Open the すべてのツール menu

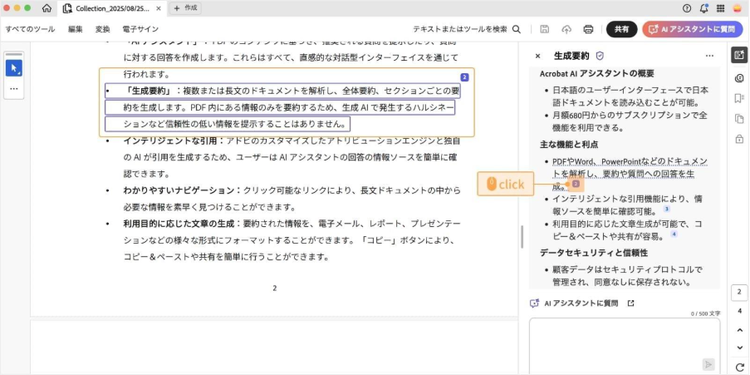(30, 29)
